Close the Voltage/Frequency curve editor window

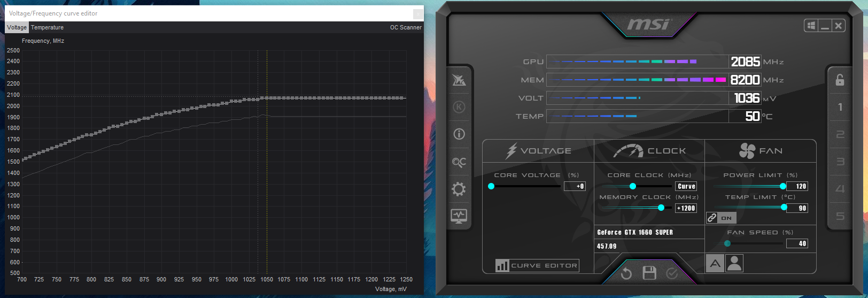418,14
